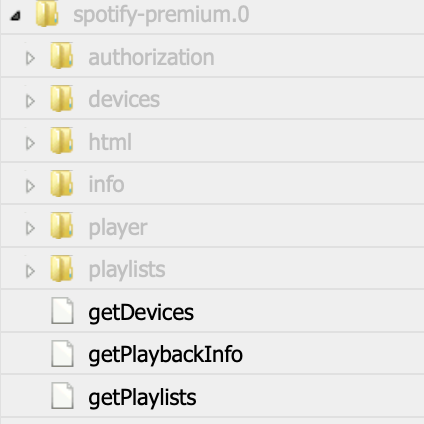Image resolution: width=424 pixels, height=424 pixels.
Task: Click the authorization folder icon
Action: coord(62,55)
